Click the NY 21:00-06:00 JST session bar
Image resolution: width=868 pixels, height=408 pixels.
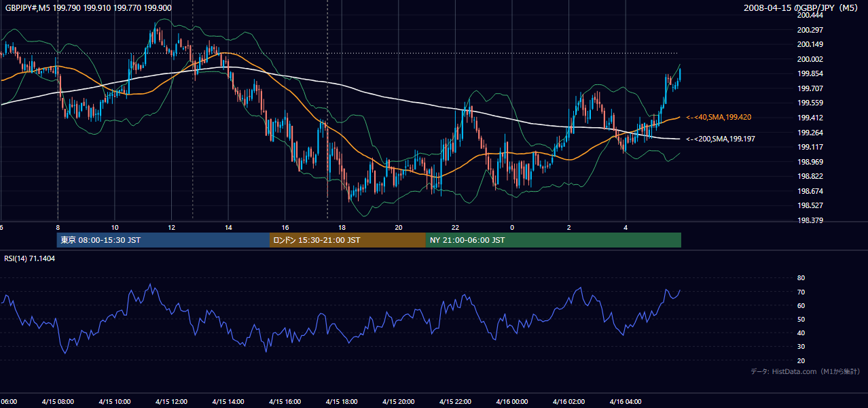(554, 240)
